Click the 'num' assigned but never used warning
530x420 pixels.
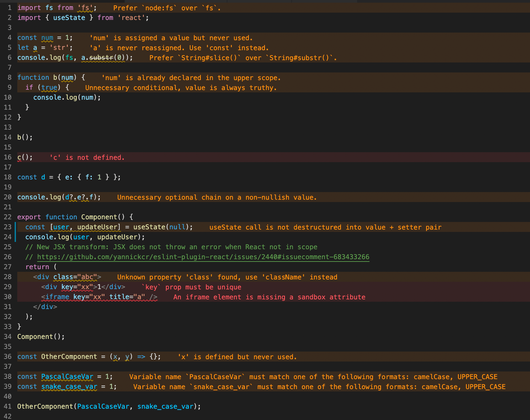coord(171,38)
